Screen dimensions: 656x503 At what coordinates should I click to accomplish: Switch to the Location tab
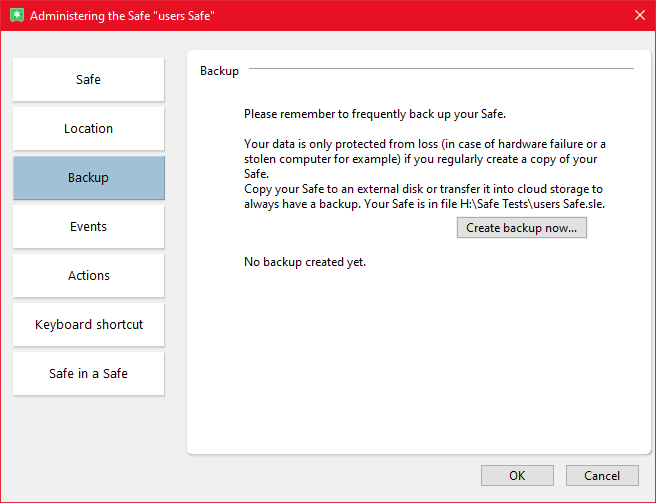coord(89,129)
